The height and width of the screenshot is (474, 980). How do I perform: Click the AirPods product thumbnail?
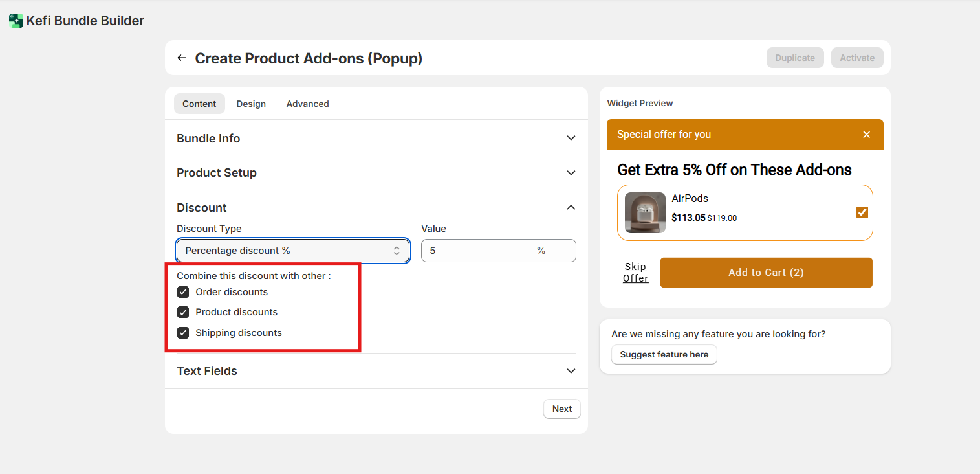(x=645, y=212)
